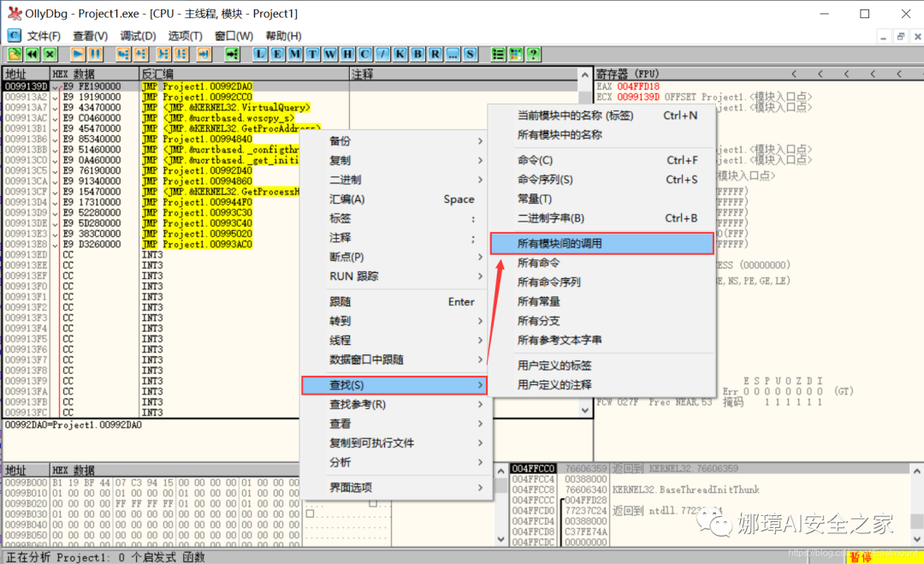Choose 标签 in the context menu
The image size is (924, 564).
pos(396,218)
